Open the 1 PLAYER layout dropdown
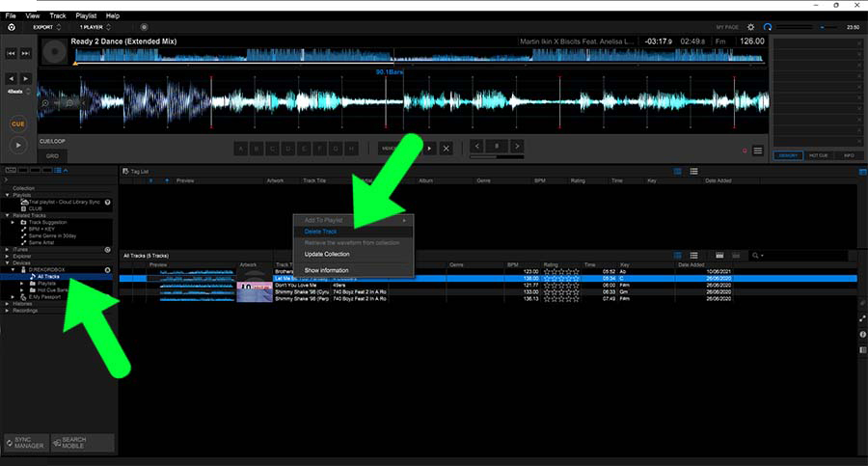This screenshot has width=868, height=466. pyautogui.click(x=95, y=27)
